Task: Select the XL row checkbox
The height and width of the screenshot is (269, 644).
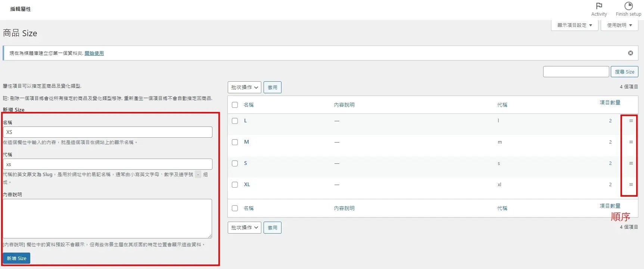Action: 235,185
